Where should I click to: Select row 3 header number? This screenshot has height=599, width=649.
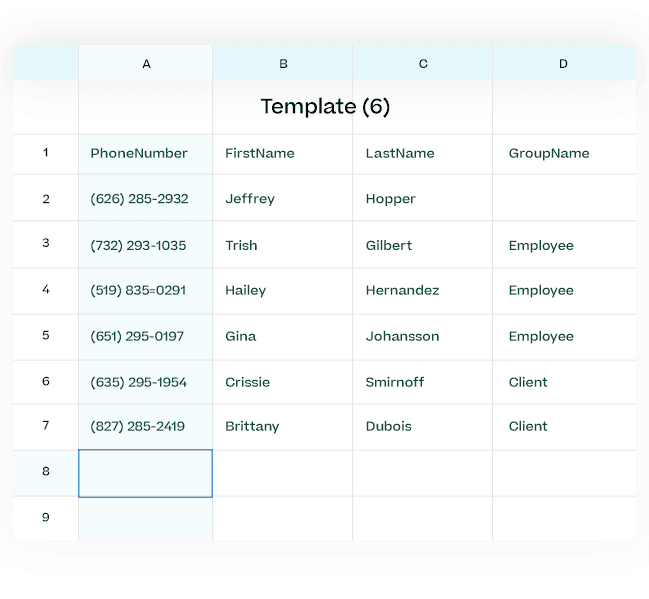46,244
